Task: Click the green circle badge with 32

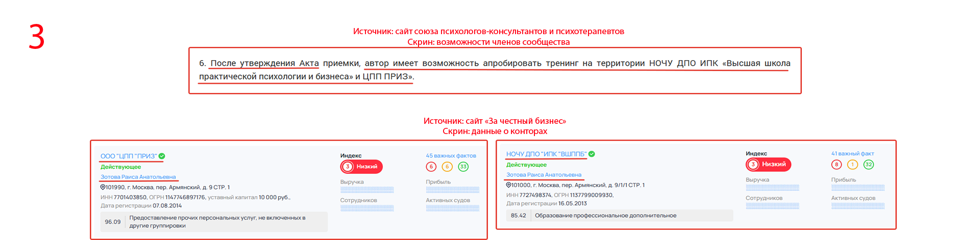Action: [x=869, y=165]
